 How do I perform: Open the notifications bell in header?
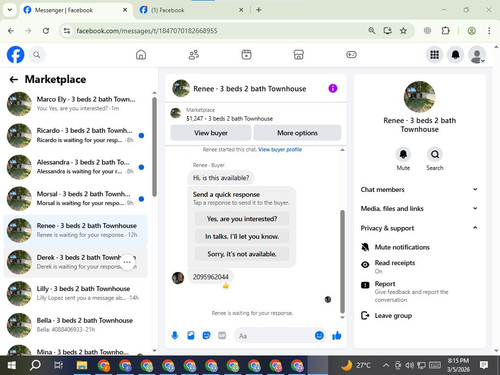[x=455, y=55]
